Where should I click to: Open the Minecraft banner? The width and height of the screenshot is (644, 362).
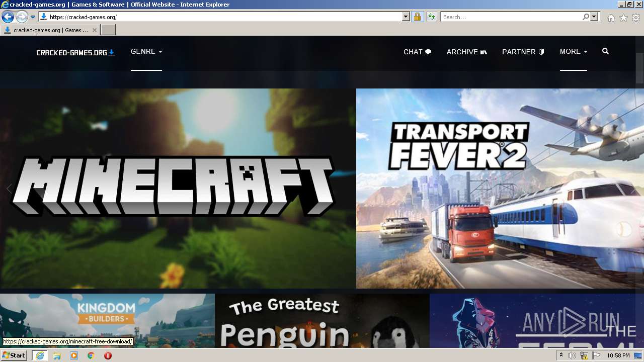coord(178,189)
